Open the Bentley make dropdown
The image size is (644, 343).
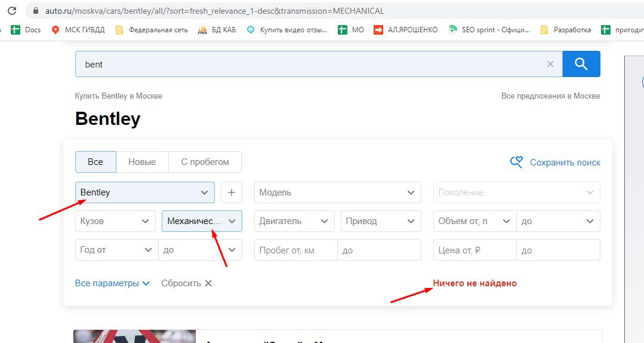click(x=145, y=192)
